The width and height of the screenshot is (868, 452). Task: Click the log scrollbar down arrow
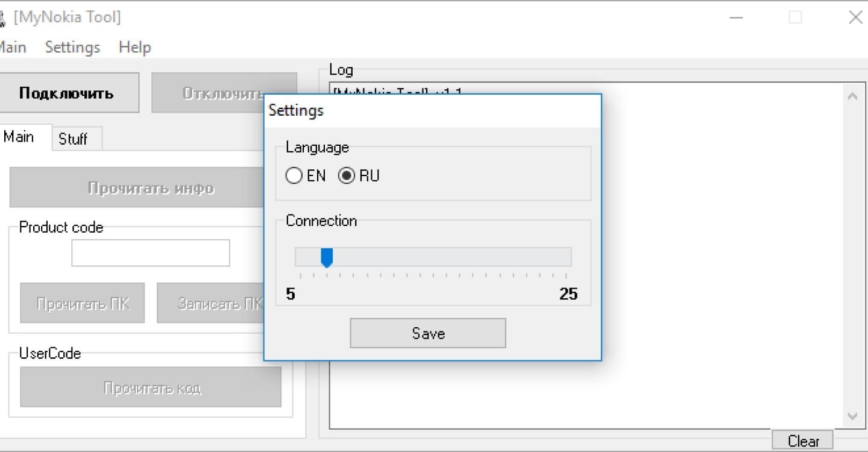pos(852,416)
